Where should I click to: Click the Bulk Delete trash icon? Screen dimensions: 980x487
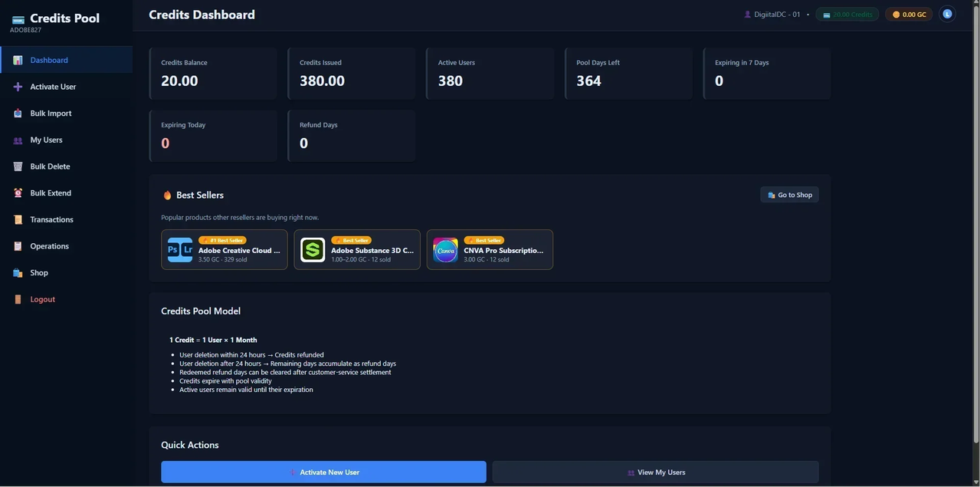[18, 166]
